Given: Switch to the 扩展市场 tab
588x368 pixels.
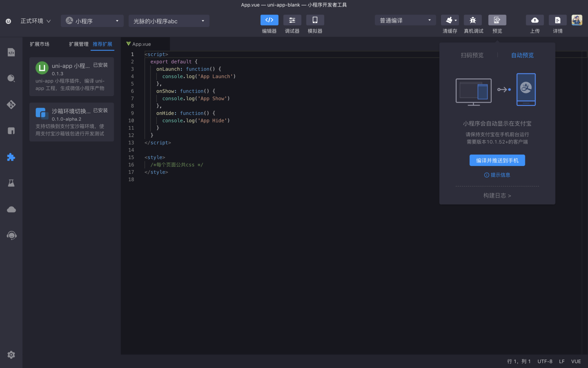Looking at the screenshot, I should [40, 44].
